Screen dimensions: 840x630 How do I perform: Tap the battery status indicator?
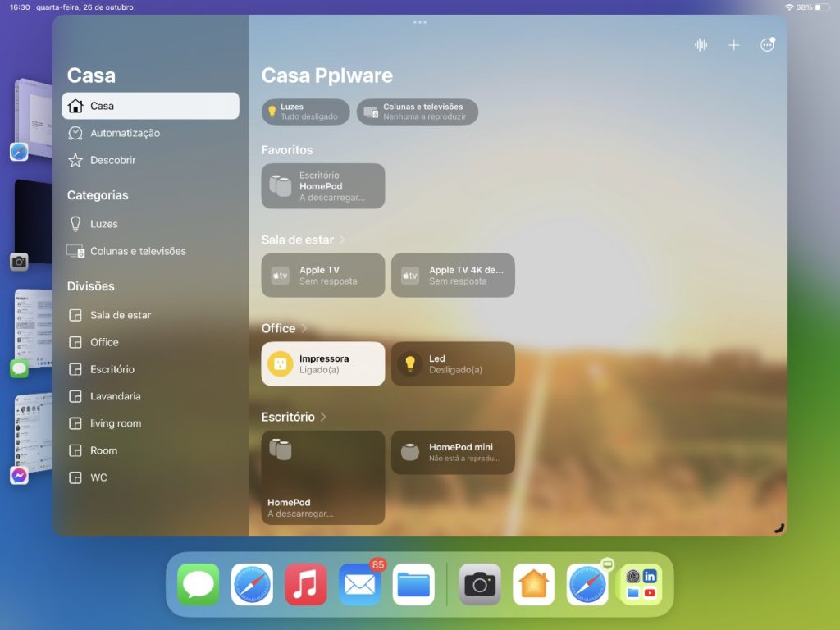click(822, 7)
